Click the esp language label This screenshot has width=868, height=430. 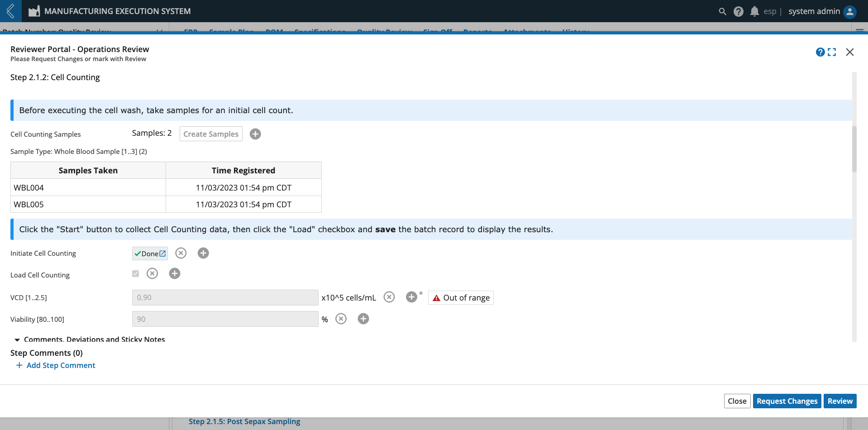coord(770,11)
